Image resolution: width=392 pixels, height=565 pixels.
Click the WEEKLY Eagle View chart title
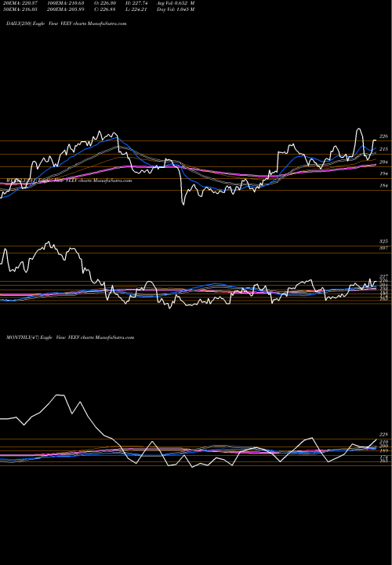pos(69,180)
